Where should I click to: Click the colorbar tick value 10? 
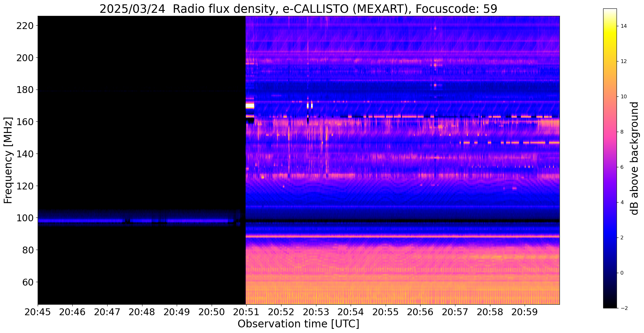point(623,97)
